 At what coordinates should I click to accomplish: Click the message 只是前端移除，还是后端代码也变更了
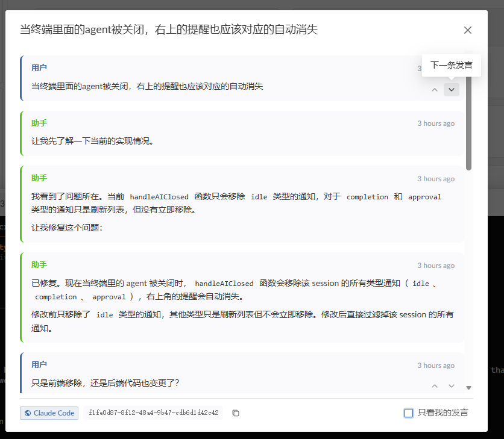point(105,383)
